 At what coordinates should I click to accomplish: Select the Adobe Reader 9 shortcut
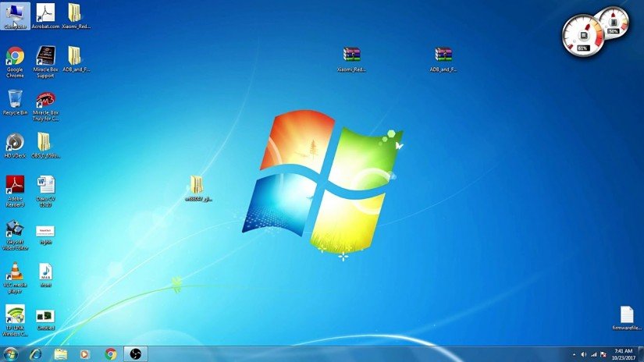point(15,191)
